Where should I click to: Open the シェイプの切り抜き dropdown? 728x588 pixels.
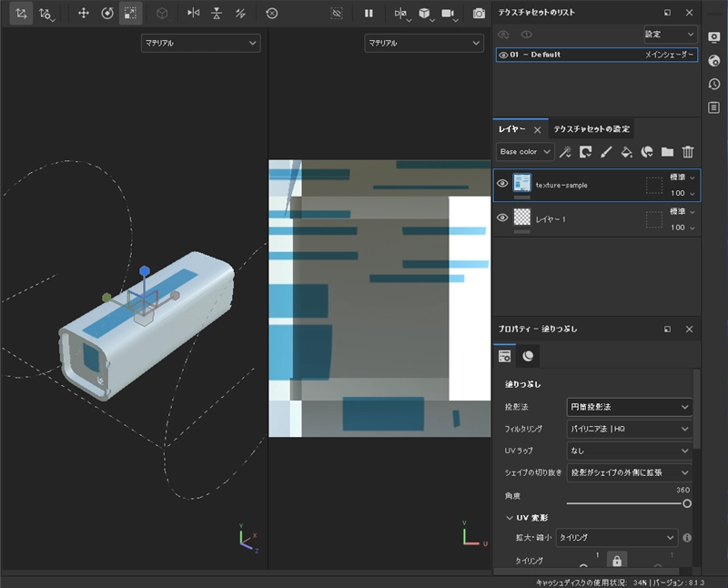[629, 472]
